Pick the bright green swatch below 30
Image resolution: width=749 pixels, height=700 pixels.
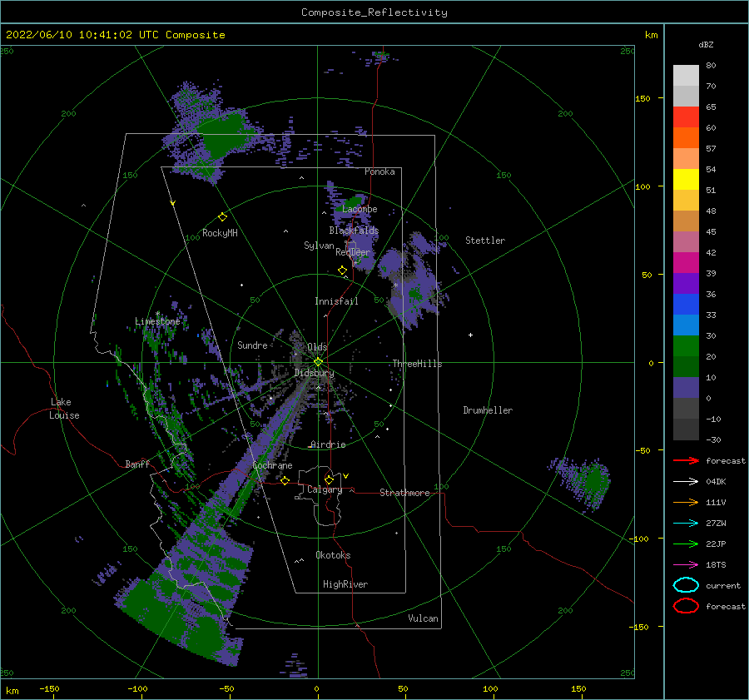686,345
